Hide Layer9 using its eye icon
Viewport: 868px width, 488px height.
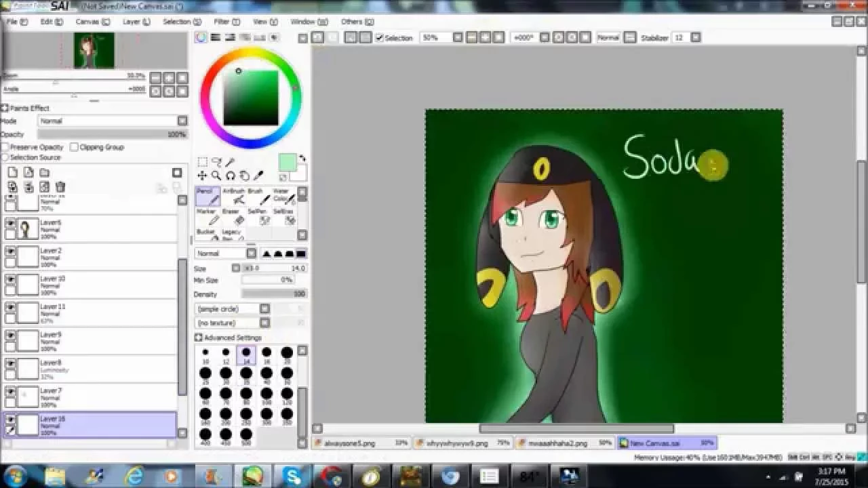tap(10, 335)
